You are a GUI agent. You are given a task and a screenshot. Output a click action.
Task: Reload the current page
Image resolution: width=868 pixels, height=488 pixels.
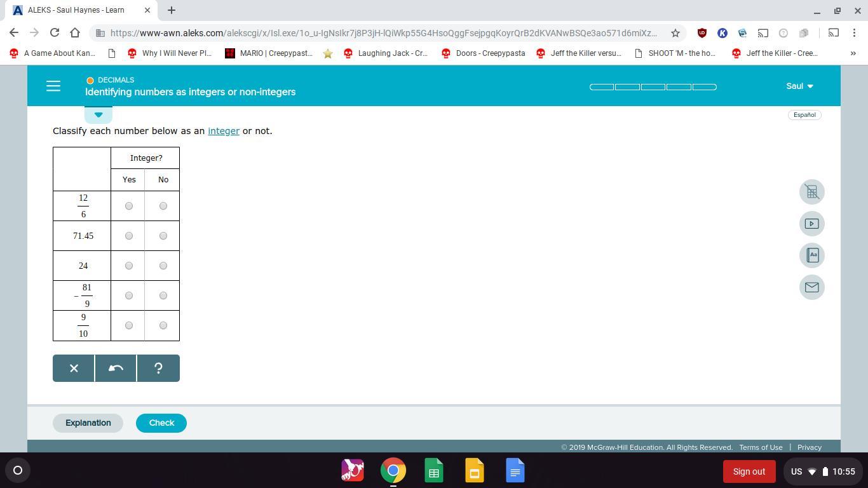55,32
